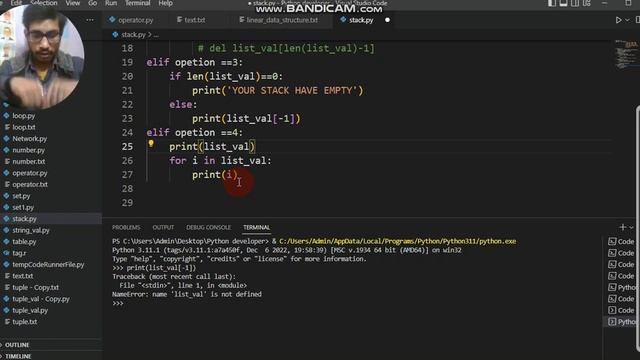This screenshot has height=360, width=640.
Task: Select the TERMINAL panel tab
Action: (x=257, y=227)
